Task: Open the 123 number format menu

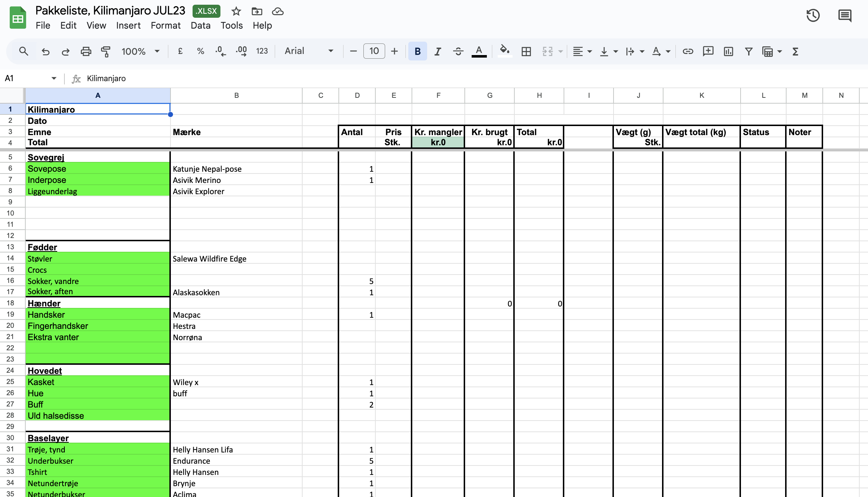Action: pos(262,51)
